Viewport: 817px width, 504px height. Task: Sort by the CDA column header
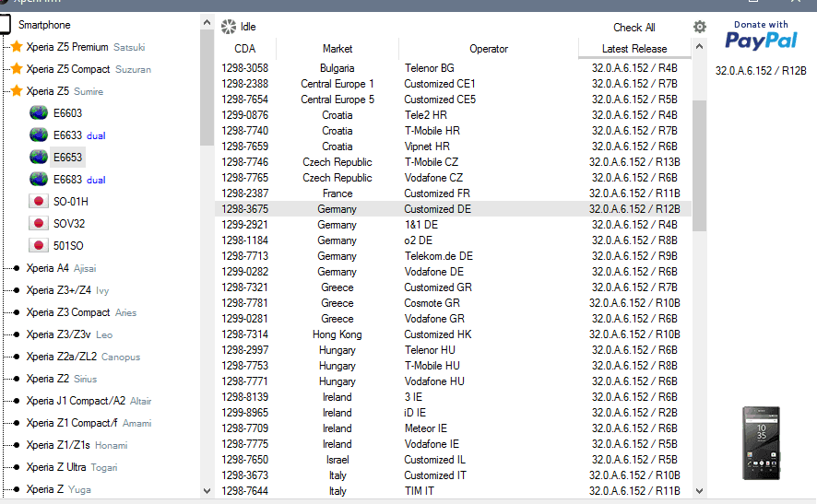coord(245,49)
